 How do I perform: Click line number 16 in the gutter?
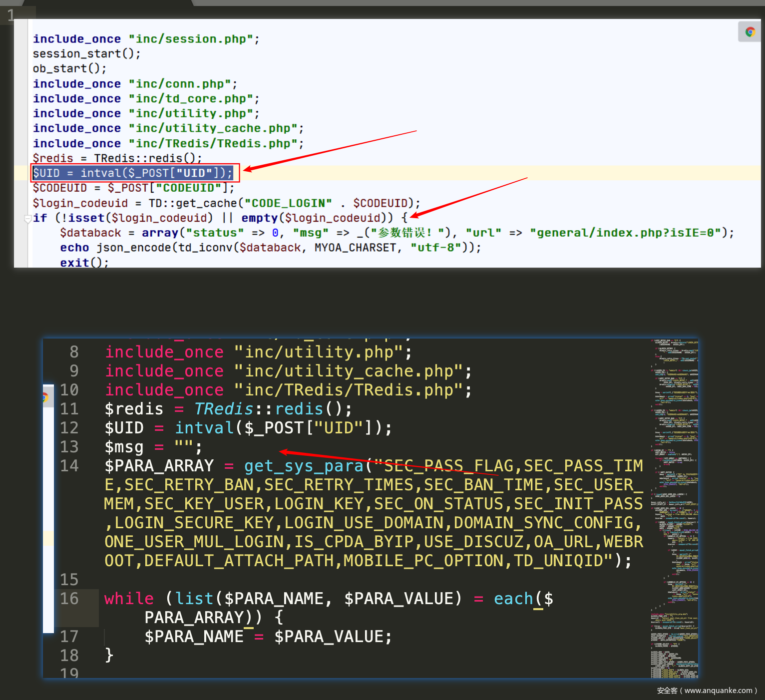(x=69, y=599)
